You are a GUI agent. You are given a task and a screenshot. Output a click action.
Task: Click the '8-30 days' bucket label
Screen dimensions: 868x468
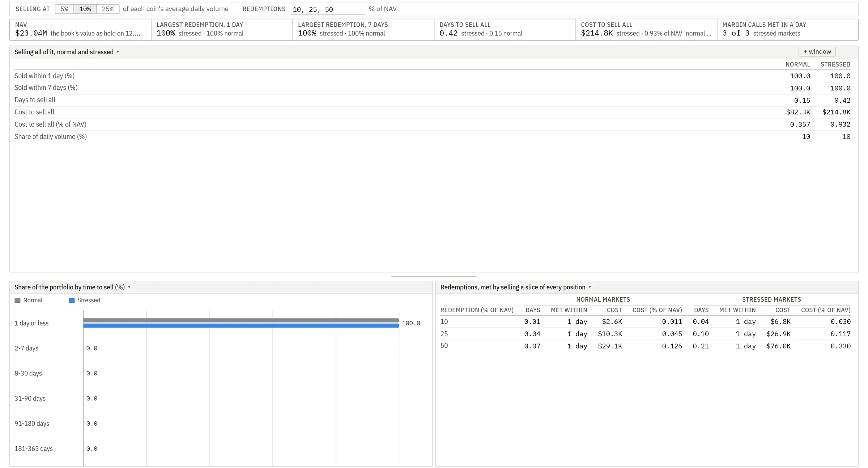pyautogui.click(x=28, y=373)
